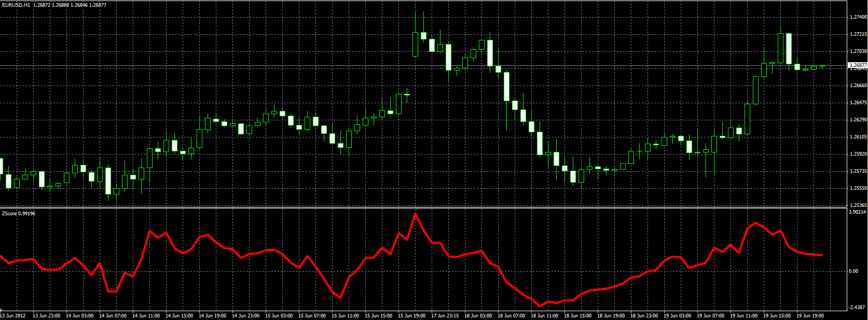This screenshot has height=320, width=868.
Task: Click the 13 Jun 23:00 time label
Action: [46, 316]
